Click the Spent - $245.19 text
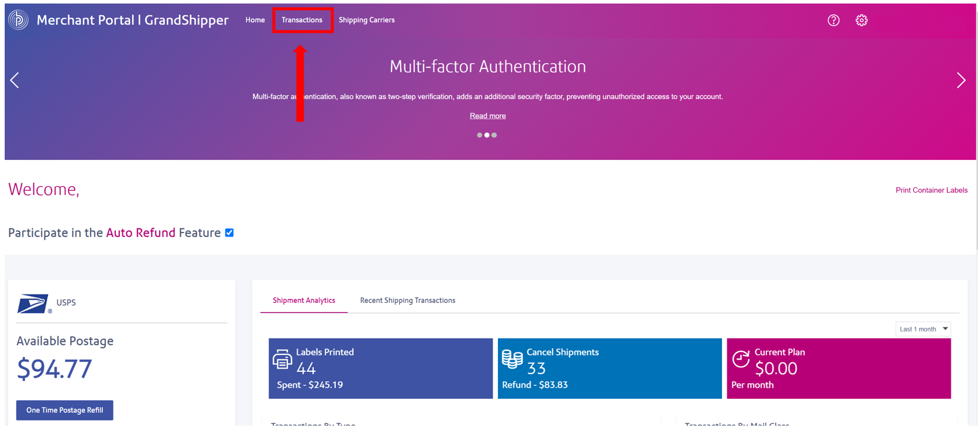 pos(310,385)
